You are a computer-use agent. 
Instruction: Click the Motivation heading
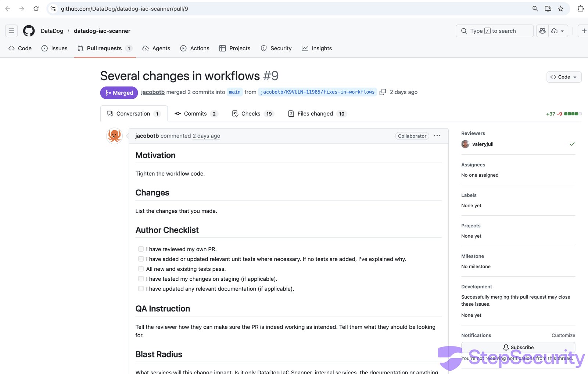point(155,155)
